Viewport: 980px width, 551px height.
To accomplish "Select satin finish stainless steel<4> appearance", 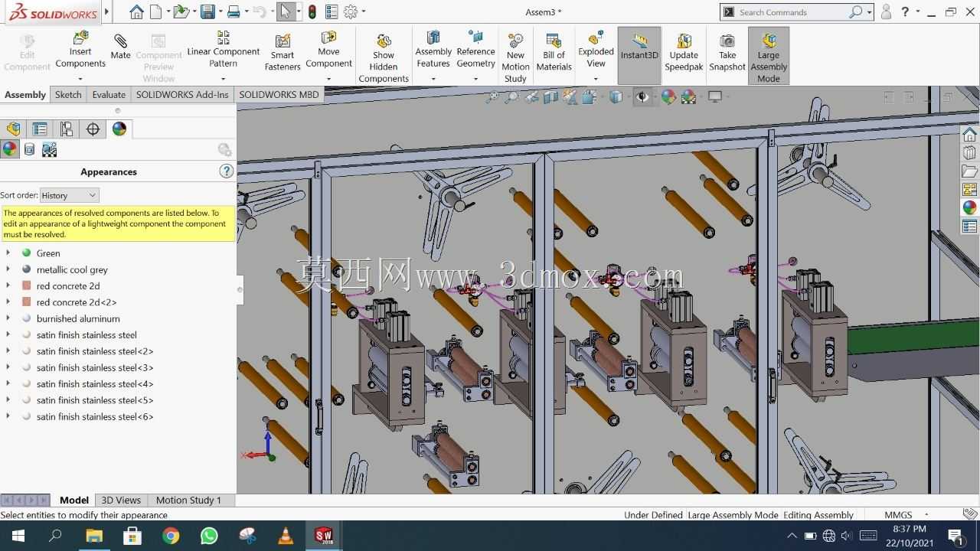I will coord(95,384).
